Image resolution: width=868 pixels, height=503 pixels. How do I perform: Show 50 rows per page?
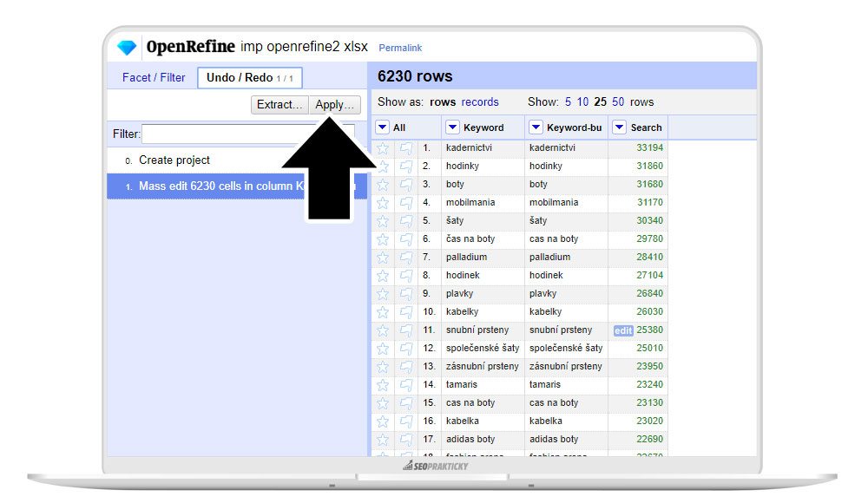coord(618,101)
